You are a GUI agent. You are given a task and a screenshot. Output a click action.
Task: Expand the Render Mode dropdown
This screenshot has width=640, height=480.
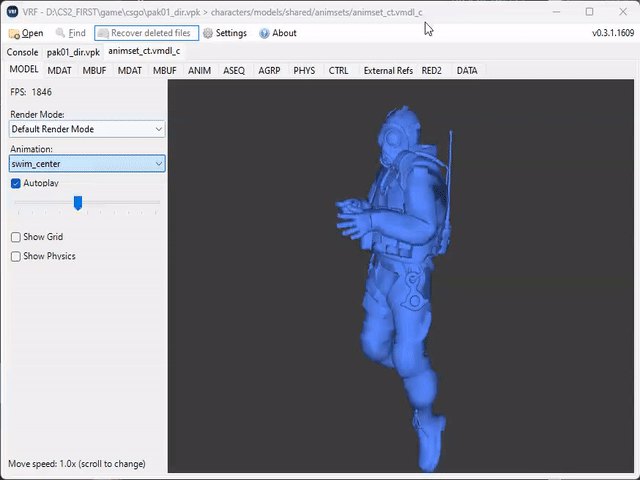87,129
